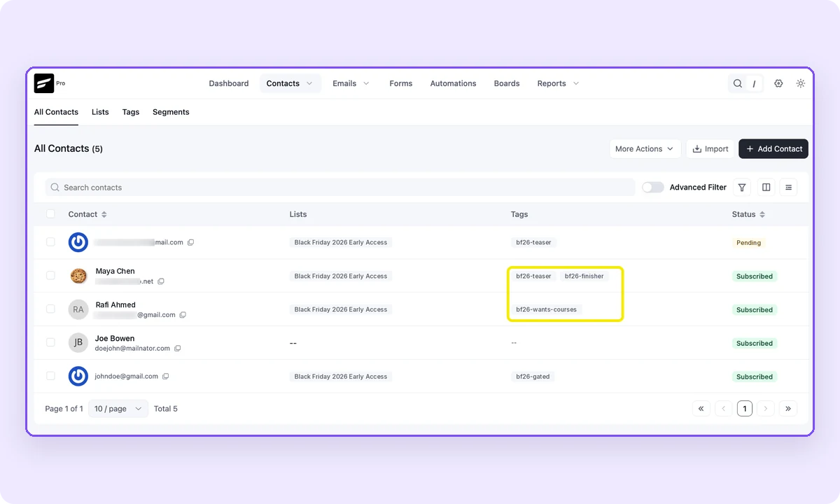Select the Joe Bowen row checkbox
Viewport: 840px width, 504px height.
pos(50,343)
